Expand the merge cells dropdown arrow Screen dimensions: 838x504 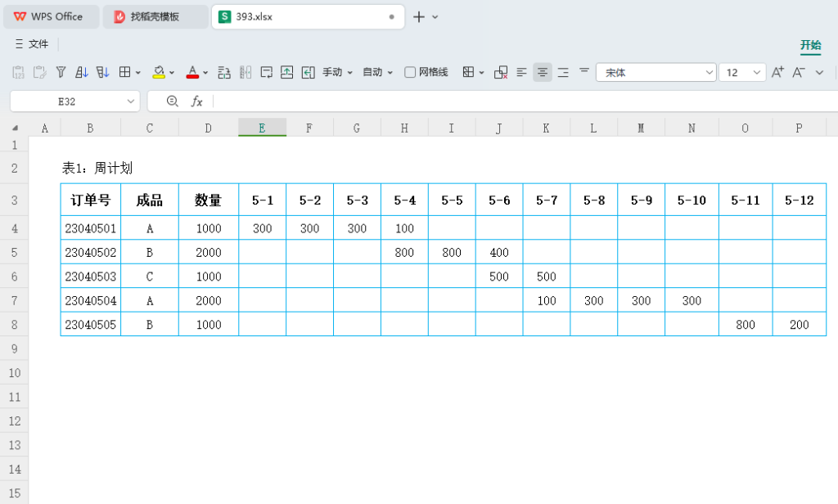(481, 73)
